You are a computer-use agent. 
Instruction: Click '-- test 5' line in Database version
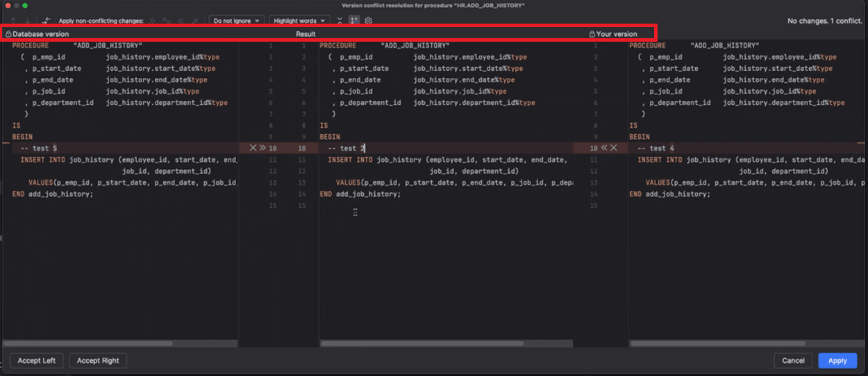coord(39,148)
